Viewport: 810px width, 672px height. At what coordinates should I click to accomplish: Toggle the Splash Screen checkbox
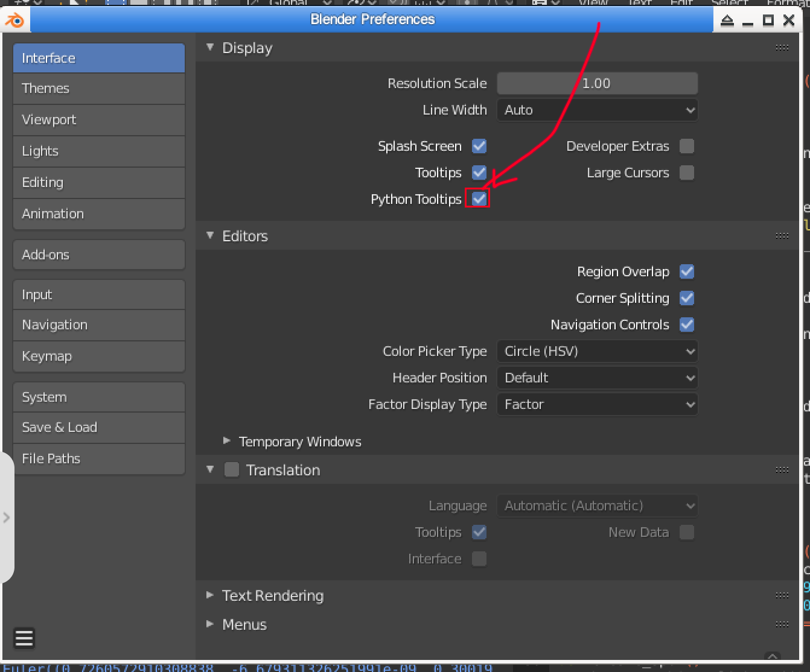tap(479, 146)
